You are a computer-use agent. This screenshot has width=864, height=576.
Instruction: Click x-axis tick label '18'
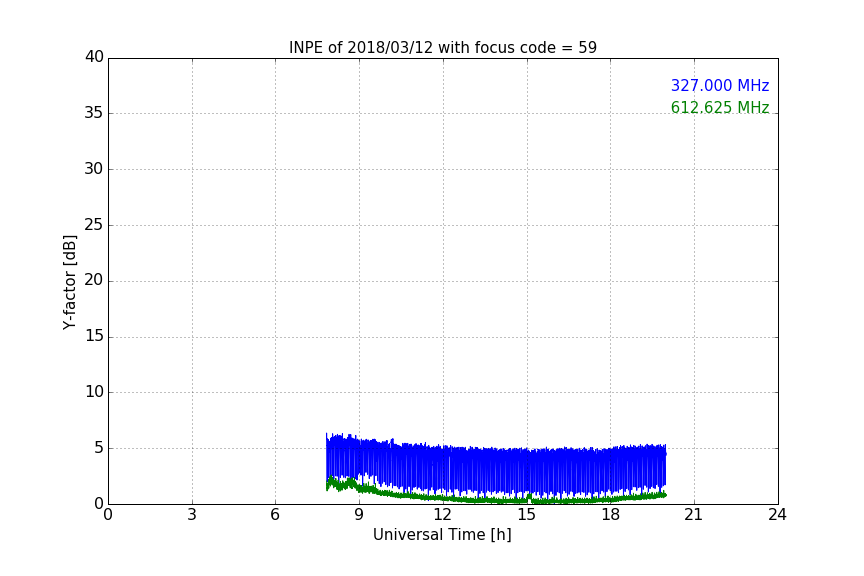(610, 515)
